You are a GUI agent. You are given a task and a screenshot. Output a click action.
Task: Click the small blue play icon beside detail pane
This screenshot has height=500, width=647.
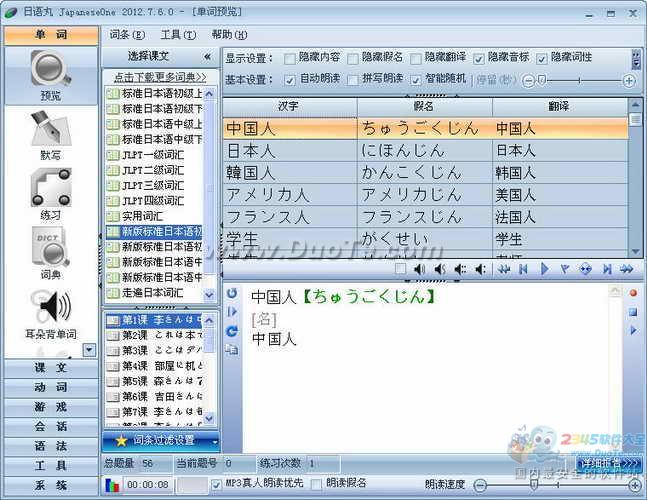click(633, 330)
